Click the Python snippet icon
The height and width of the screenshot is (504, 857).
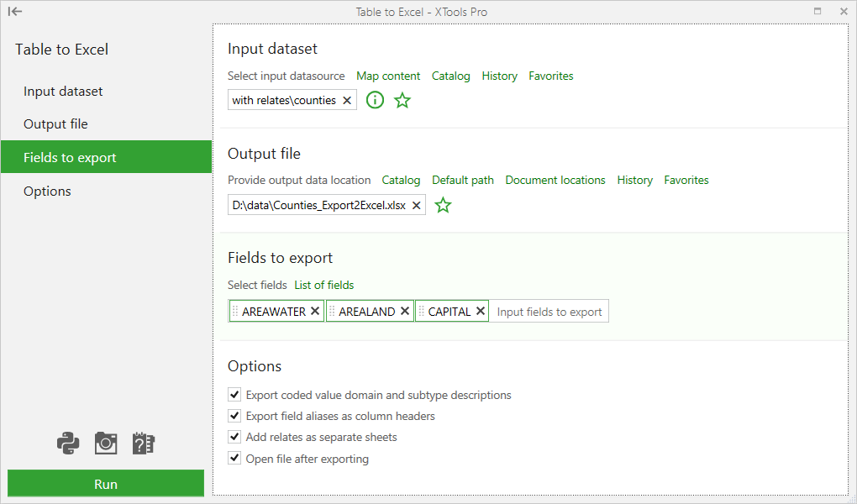coord(68,443)
